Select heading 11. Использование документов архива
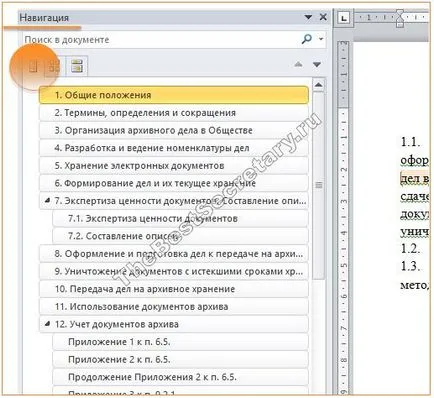Image resolution: width=434 pixels, height=398 pixels. (174, 307)
